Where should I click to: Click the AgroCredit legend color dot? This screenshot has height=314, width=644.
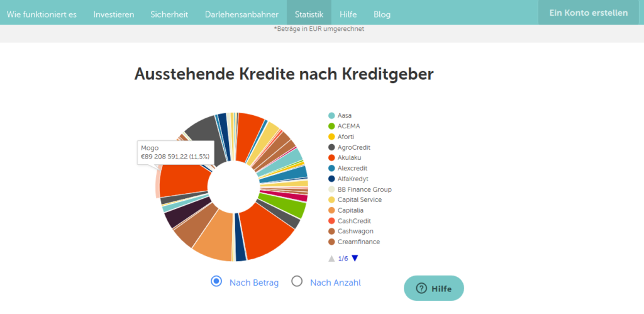coord(331,147)
